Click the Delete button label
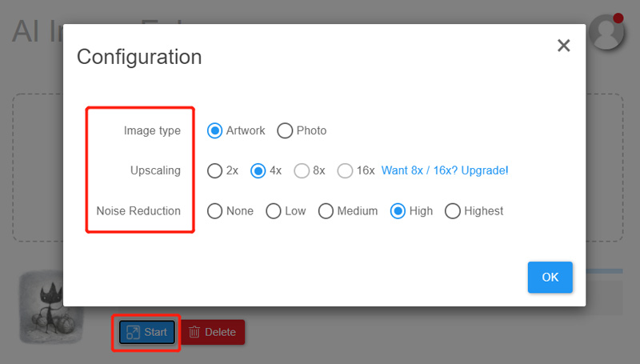The image size is (640, 364). [221, 332]
